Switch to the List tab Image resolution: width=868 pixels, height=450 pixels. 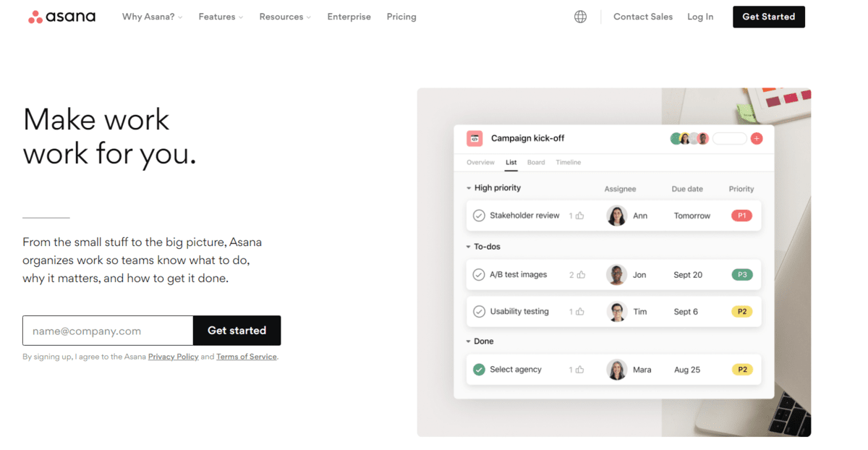(511, 162)
